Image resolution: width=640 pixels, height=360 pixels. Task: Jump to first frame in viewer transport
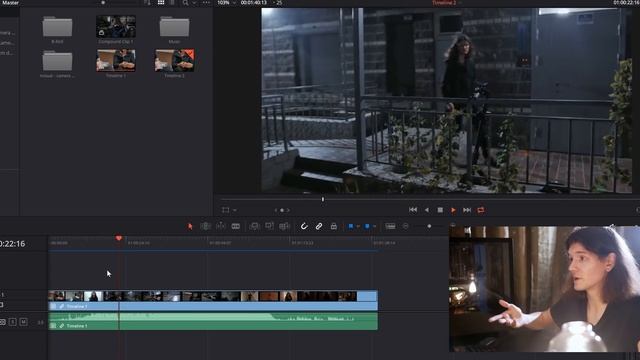click(413, 210)
